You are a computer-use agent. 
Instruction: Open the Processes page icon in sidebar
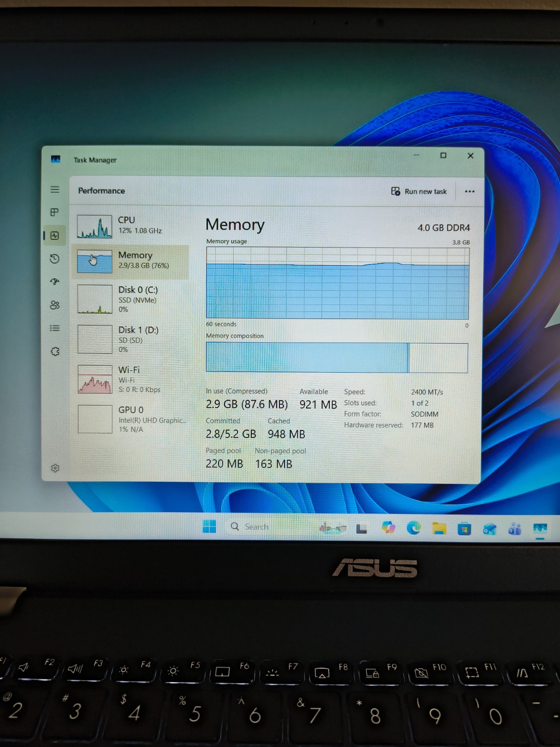[x=55, y=212]
